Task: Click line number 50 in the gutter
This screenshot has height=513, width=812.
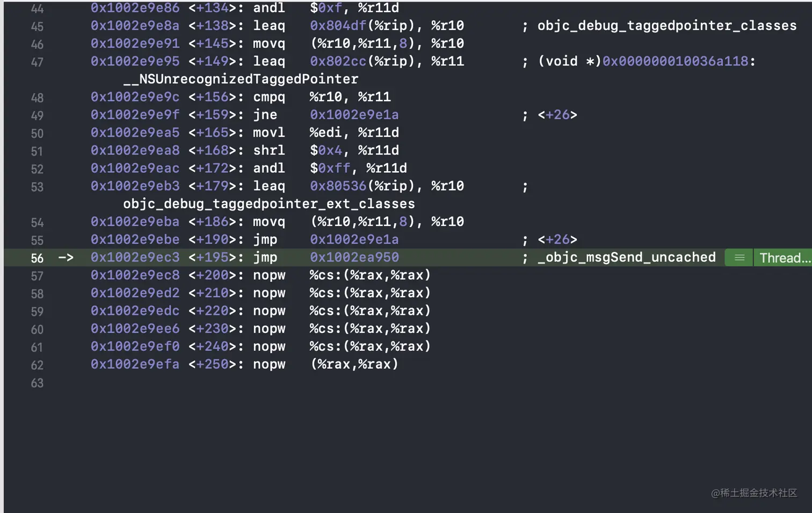Action: point(37,133)
